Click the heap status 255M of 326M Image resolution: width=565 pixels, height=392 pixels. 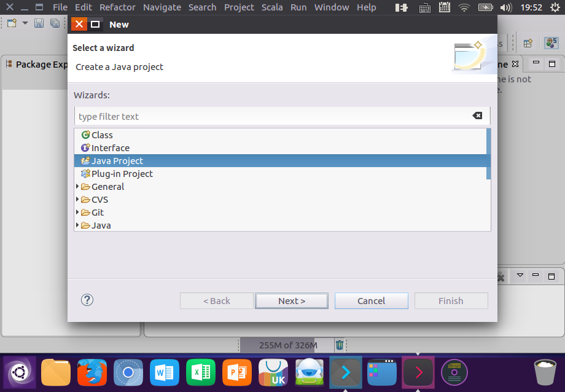pyautogui.click(x=288, y=345)
